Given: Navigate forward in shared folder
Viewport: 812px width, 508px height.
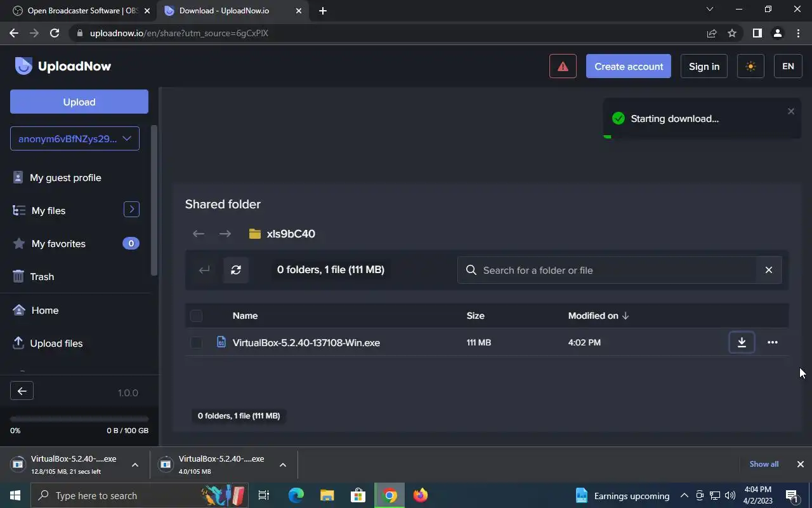Looking at the screenshot, I should point(225,234).
